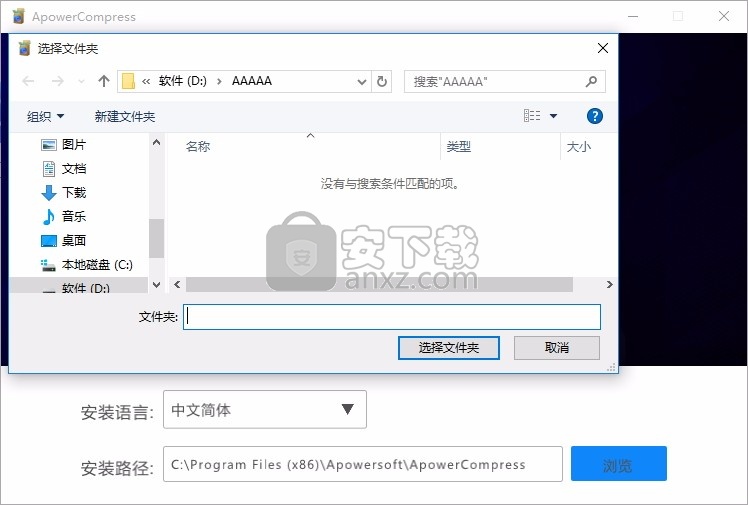Select 下载 in navigation pane
This screenshot has height=505, width=748.
pos(74,192)
